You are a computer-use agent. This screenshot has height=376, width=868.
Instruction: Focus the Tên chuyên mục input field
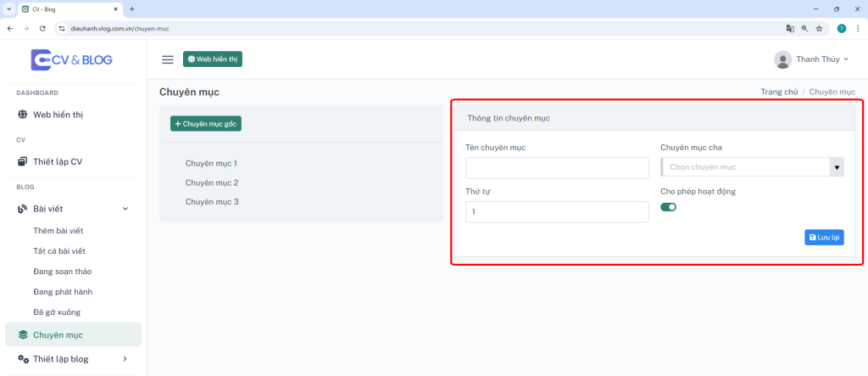pyautogui.click(x=557, y=168)
